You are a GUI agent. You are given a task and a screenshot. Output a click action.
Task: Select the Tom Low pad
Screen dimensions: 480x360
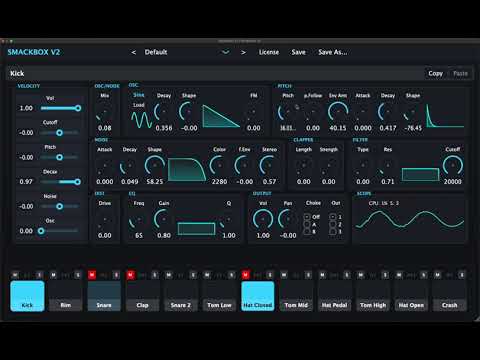219,296
